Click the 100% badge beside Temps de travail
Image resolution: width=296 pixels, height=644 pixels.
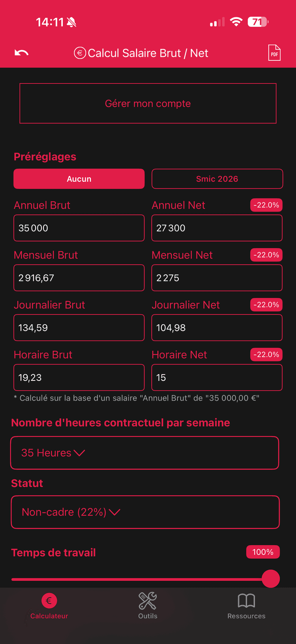pyautogui.click(x=263, y=552)
